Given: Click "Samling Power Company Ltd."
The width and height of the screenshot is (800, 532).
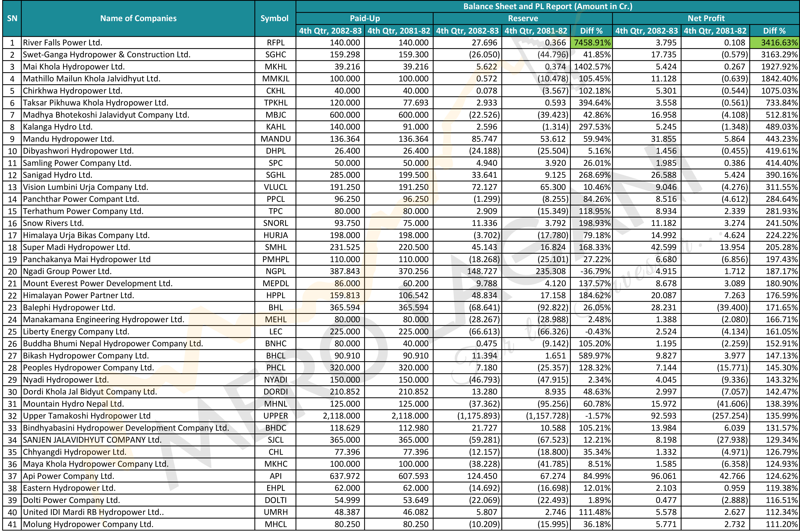Looking at the screenshot, I should 77,163.
